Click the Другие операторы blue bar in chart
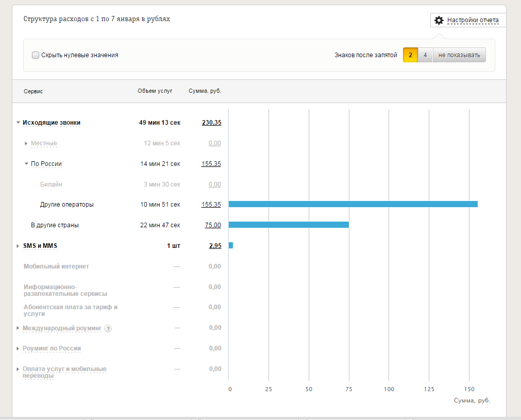The image size is (521, 420). pyautogui.click(x=353, y=204)
